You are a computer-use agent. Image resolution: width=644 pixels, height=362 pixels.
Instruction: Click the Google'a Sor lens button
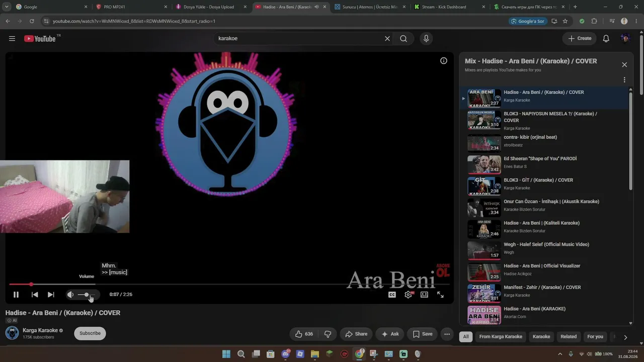tap(528, 21)
